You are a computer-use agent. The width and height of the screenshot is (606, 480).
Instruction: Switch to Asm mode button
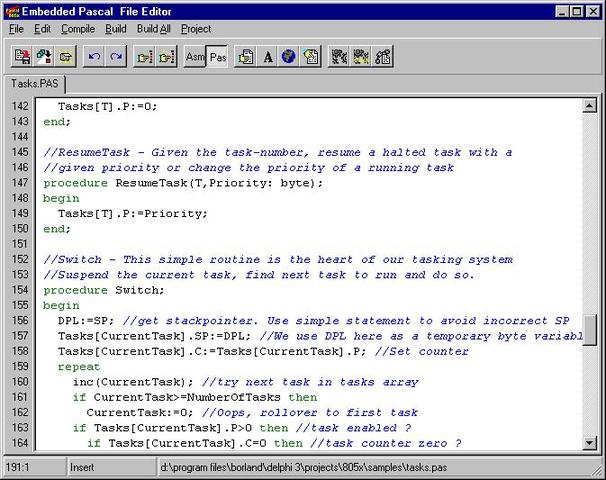tap(195, 57)
